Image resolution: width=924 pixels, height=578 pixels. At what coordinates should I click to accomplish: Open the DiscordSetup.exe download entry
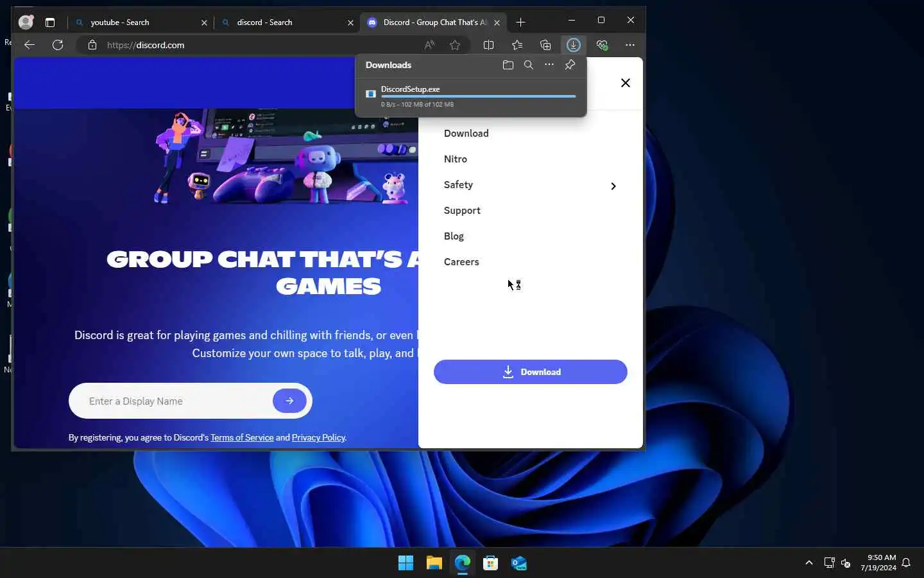(471, 96)
